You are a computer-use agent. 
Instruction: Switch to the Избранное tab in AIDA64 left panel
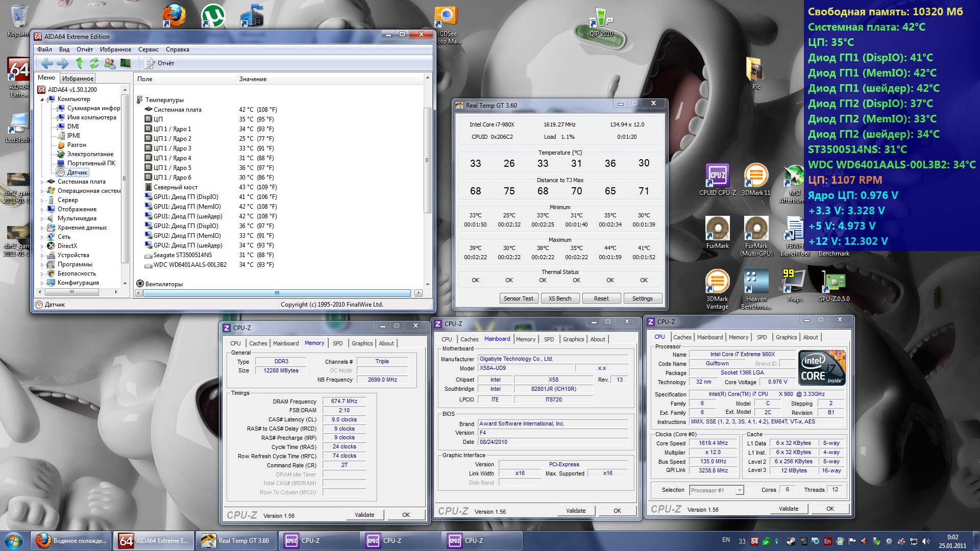click(78, 79)
